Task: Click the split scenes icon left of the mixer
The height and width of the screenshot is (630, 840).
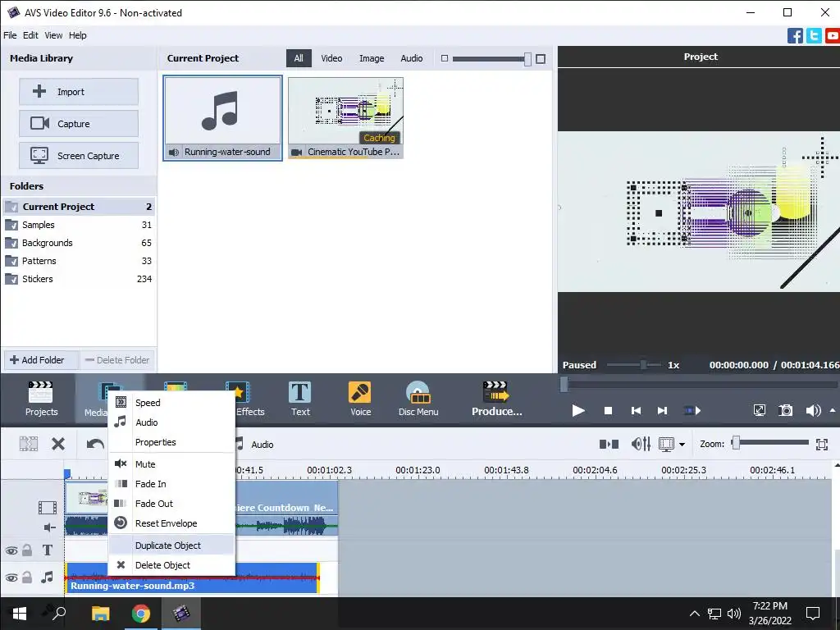Action: point(609,444)
